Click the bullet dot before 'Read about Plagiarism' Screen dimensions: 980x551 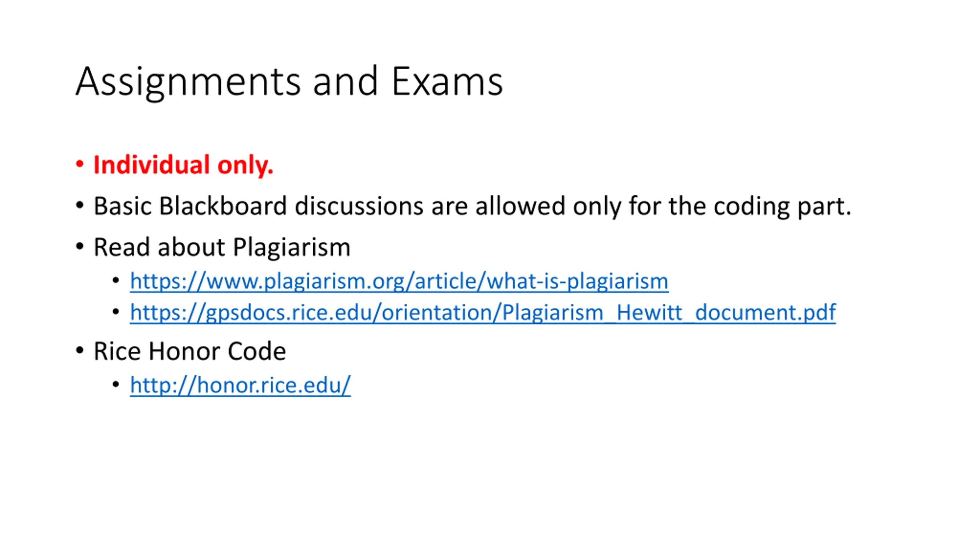pyautogui.click(x=80, y=246)
